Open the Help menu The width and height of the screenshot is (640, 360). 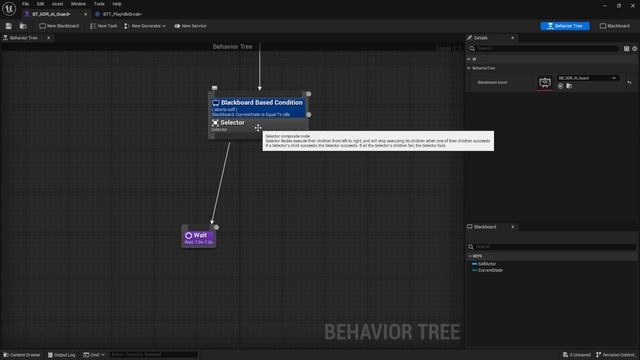point(117,4)
